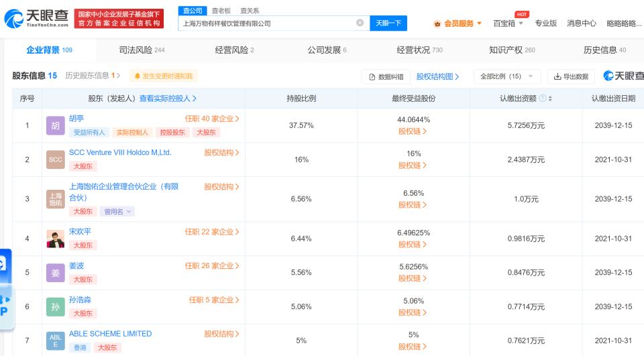This screenshot has height=356, width=644.
Task: Select the 企业背景 tab
Action: tap(49, 50)
